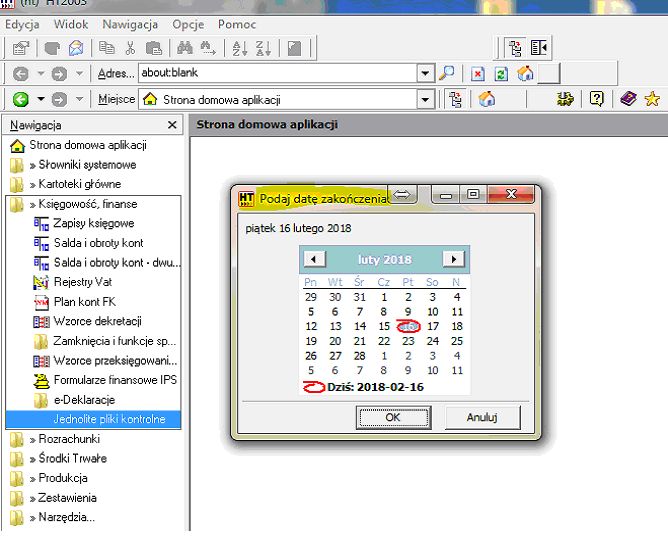This screenshot has height=548, width=668.
Task: Sort ascending A-Z icon
Action: tap(240, 48)
